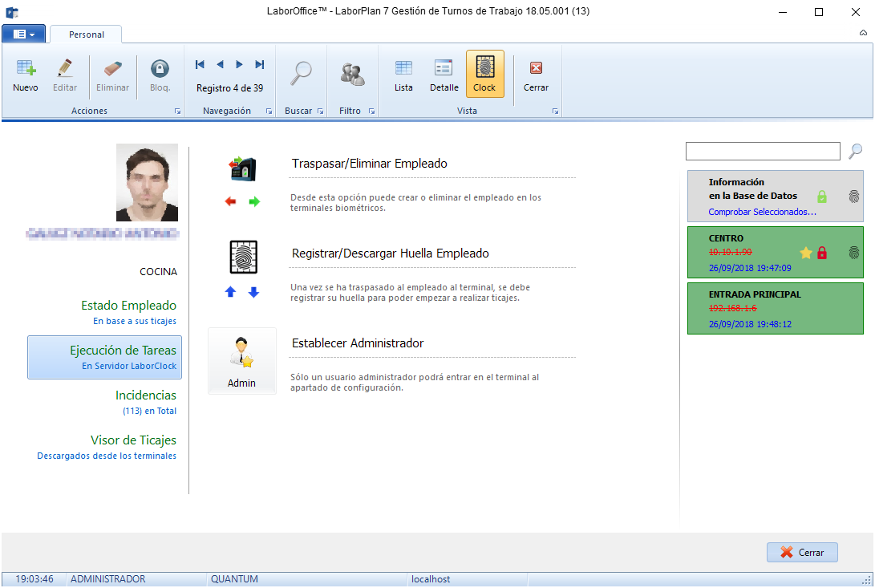
Task: Click the Registro 4 de 39 label
Action: (x=230, y=88)
